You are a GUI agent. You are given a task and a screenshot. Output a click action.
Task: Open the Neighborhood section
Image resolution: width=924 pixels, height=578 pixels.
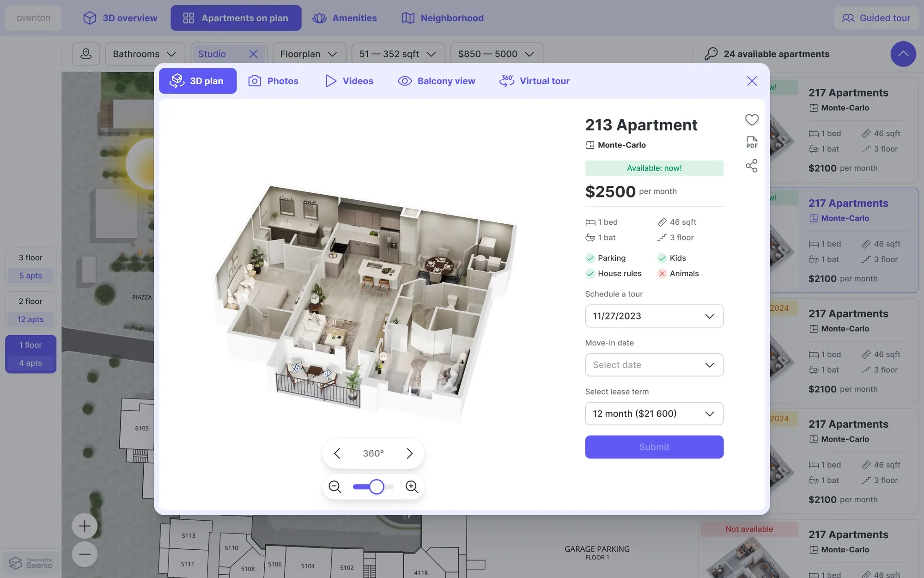443,18
